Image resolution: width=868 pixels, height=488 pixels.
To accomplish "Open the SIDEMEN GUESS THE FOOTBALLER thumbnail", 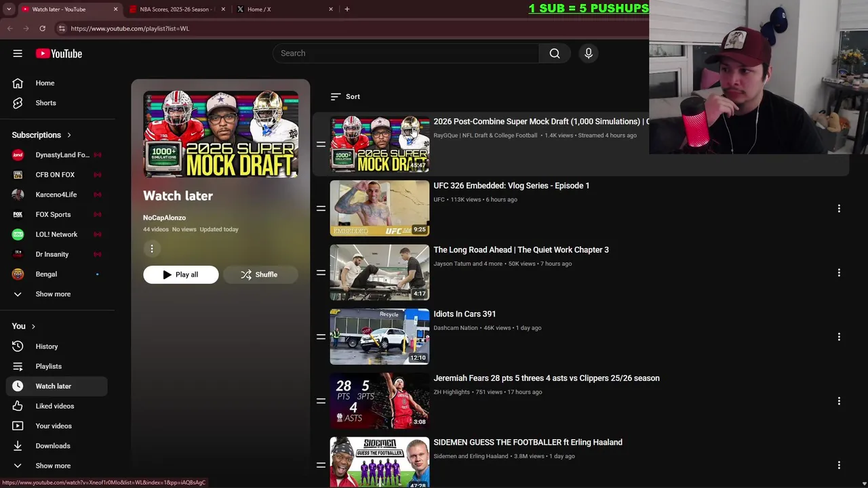I will 380,462.
